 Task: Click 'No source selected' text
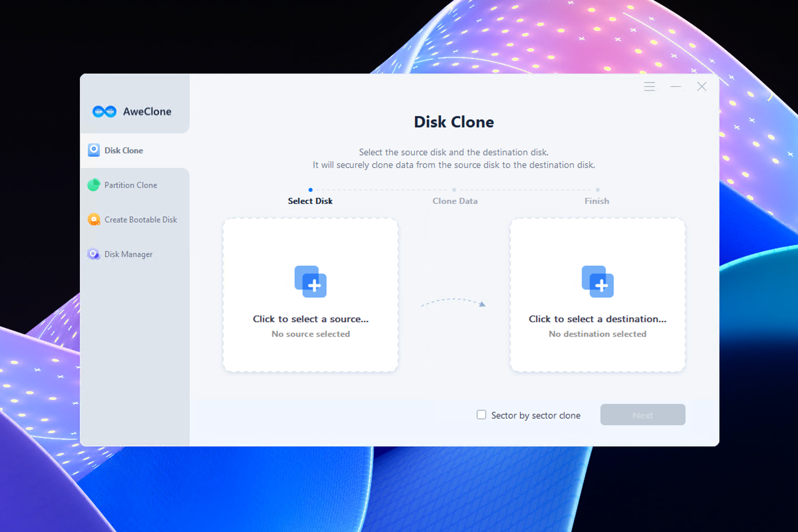click(x=311, y=334)
